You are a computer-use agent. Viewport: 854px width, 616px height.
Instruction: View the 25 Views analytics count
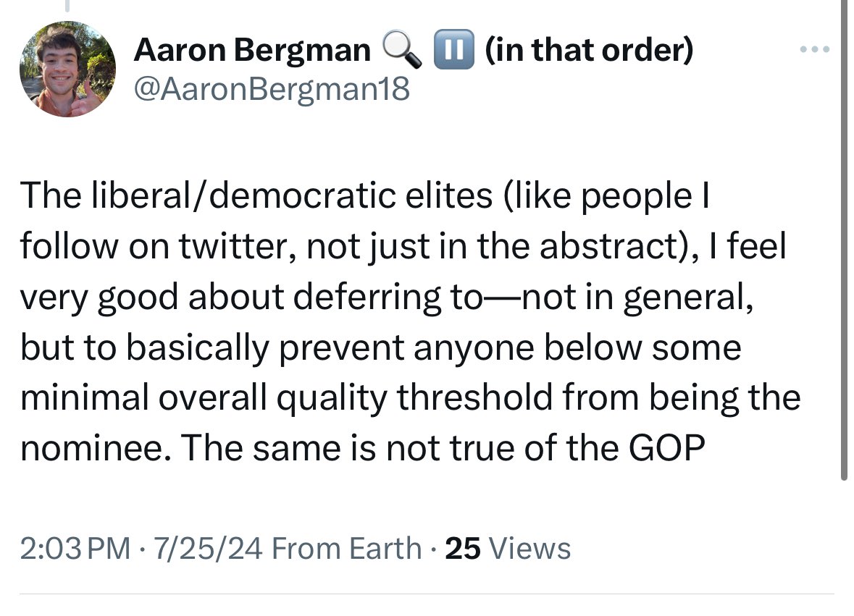[508, 548]
